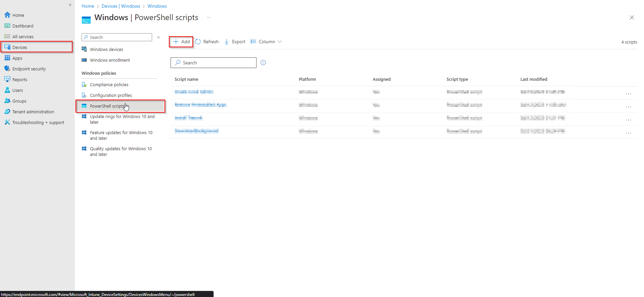Click the scripts Search box
The width and height of the screenshot is (644, 297).
[214, 63]
